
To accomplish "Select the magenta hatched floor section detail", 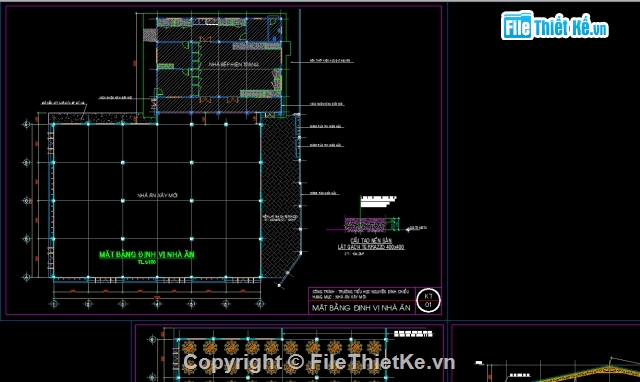I will click(x=365, y=225).
